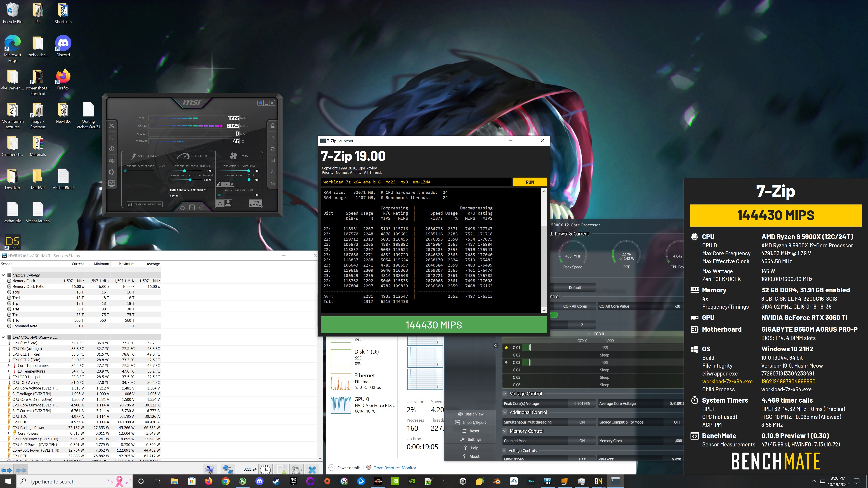Collapse CCD 0 chevron in Ryzen Master
The image size is (868, 488).
[589, 334]
